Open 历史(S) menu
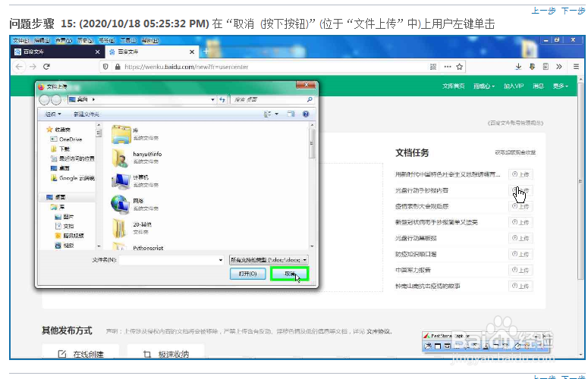The image size is (588, 379). click(x=85, y=40)
